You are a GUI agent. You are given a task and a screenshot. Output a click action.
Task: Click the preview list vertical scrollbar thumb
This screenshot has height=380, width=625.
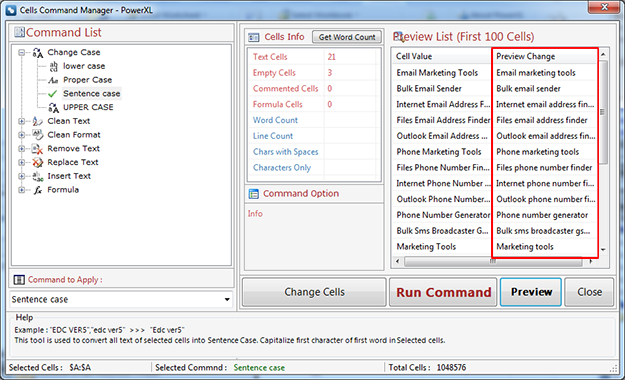(603, 112)
